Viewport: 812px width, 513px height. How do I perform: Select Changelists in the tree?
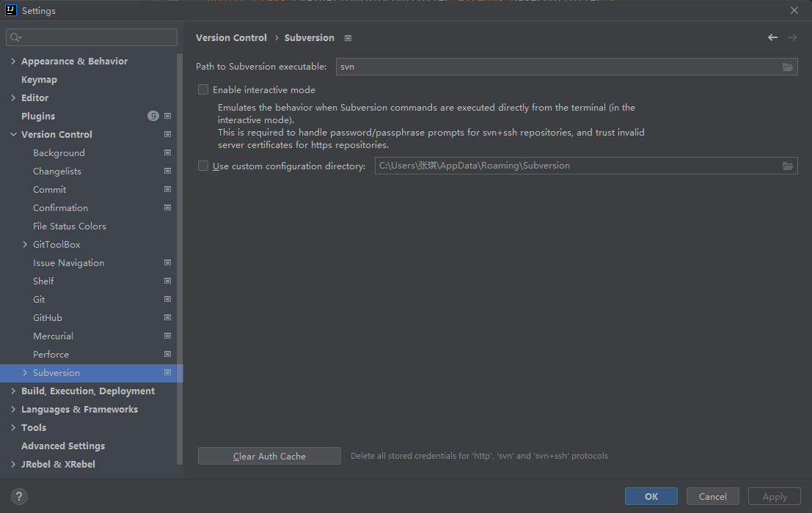click(x=57, y=171)
